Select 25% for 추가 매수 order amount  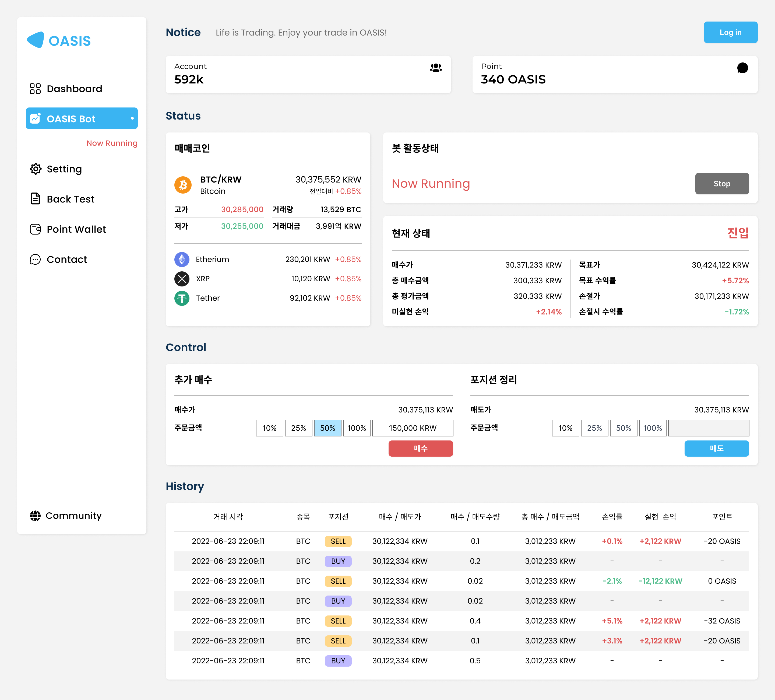click(299, 428)
